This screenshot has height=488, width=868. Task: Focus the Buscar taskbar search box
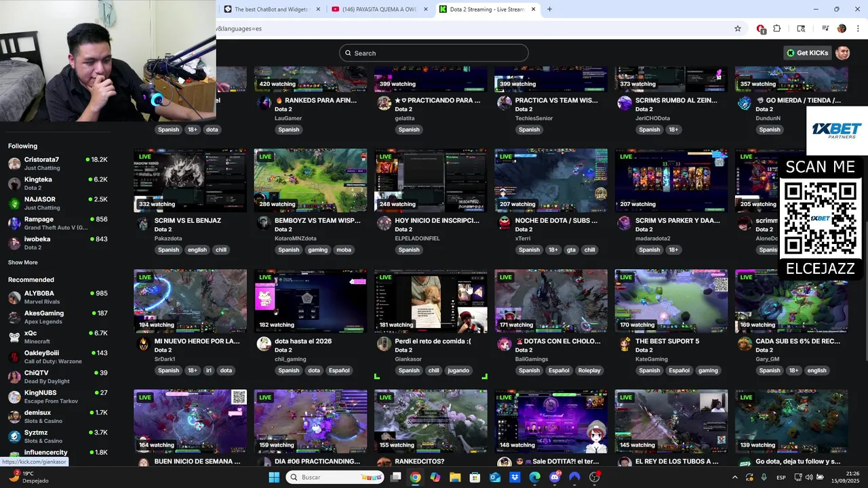pyautogui.click(x=334, y=477)
